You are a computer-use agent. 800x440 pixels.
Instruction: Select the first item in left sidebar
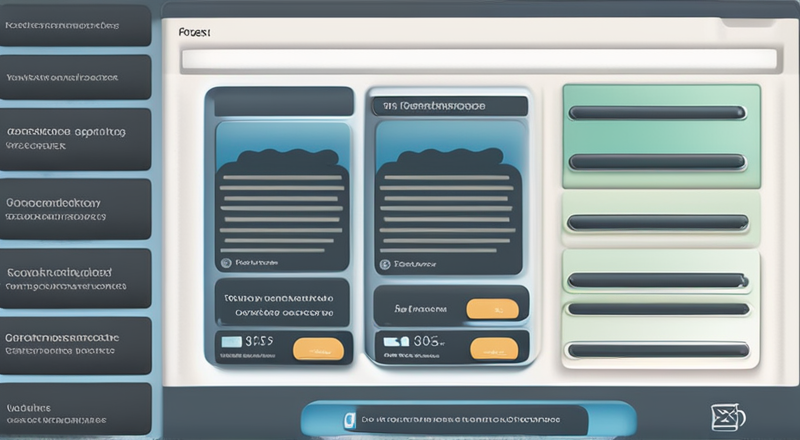coord(75,26)
